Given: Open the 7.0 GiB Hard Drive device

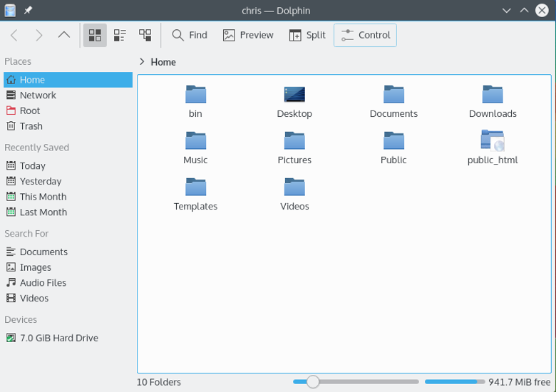Looking at the screenshot, I should point(68,338).
